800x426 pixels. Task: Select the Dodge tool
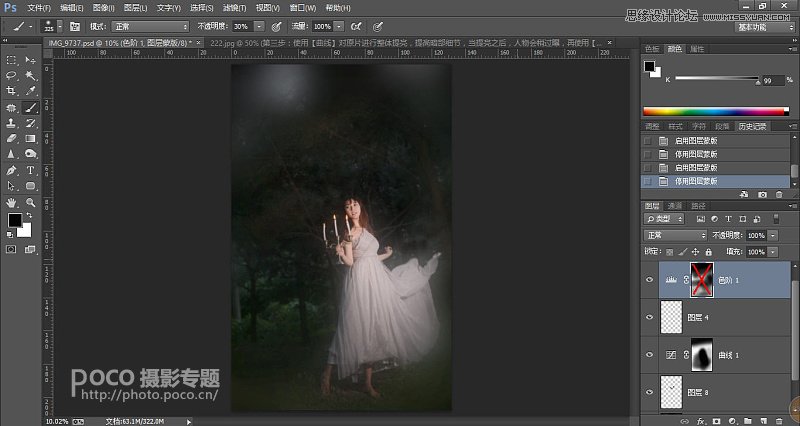pyautogui.click(x=31, y=154)
